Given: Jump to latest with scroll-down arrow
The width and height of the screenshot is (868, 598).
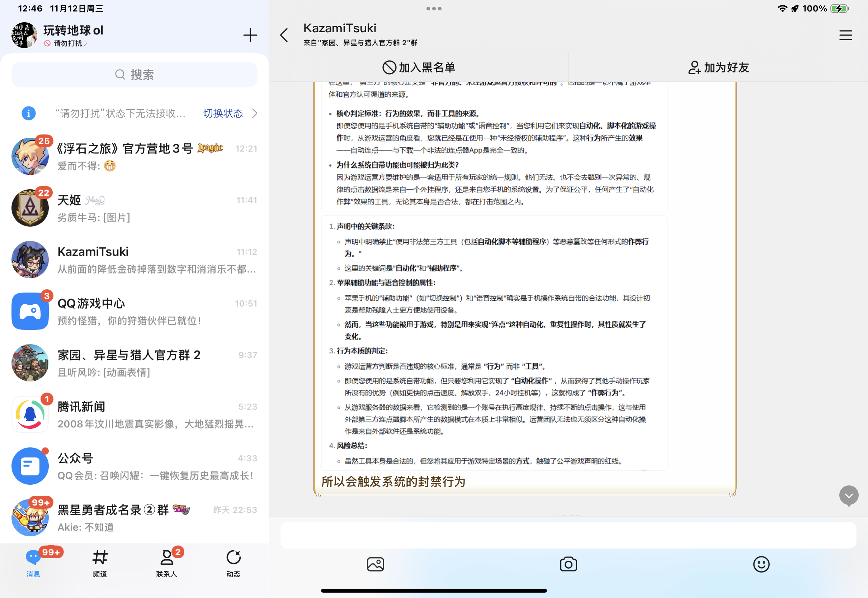Looking at the screenshot, I should point(849,495).
